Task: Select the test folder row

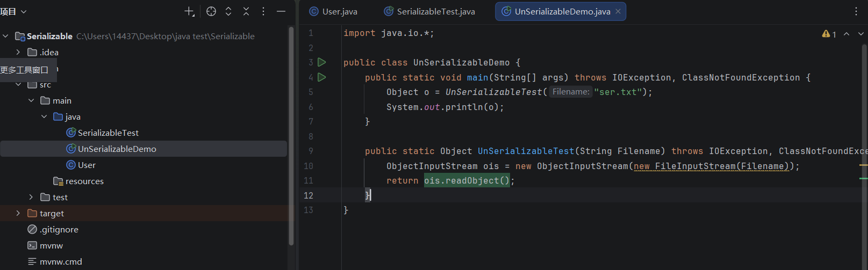Action: pyautogui.click(x=144, y=197)
